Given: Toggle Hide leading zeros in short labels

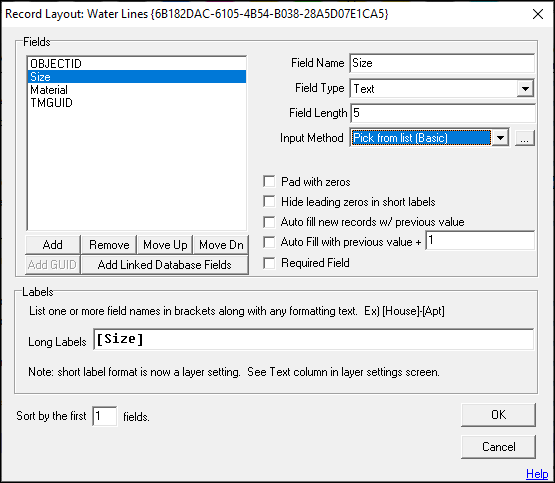Looking at the screenshot, I should click(269, 202).
